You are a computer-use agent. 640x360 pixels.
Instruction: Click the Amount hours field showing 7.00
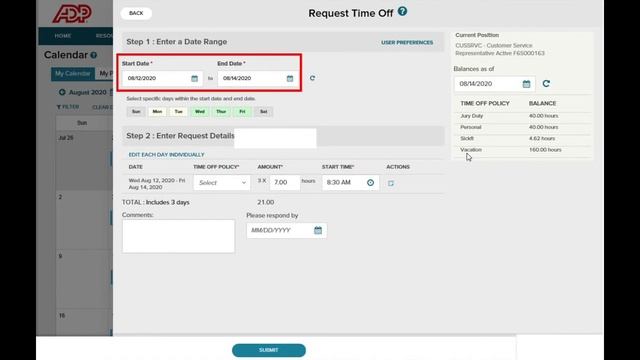pos(284,182)
